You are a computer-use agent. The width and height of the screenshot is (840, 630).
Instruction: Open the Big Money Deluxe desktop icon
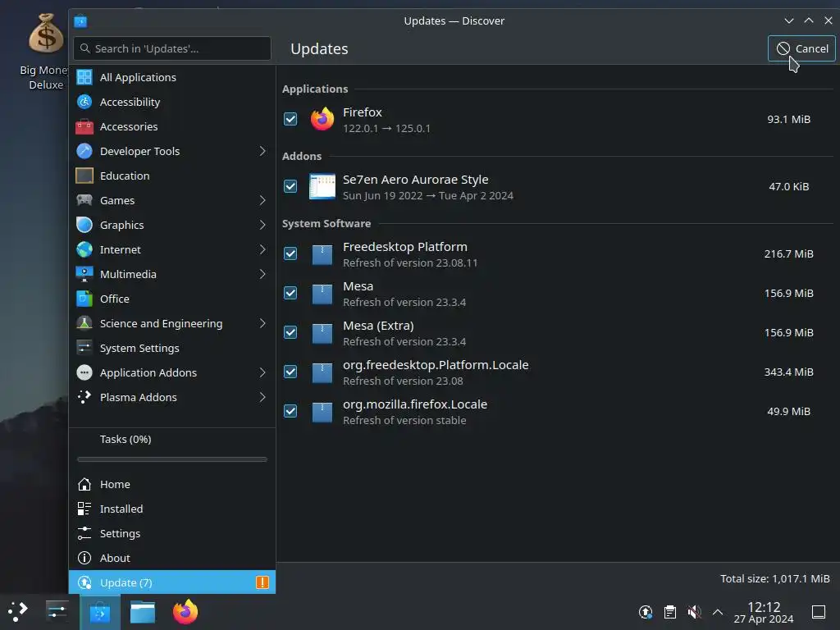46,52
